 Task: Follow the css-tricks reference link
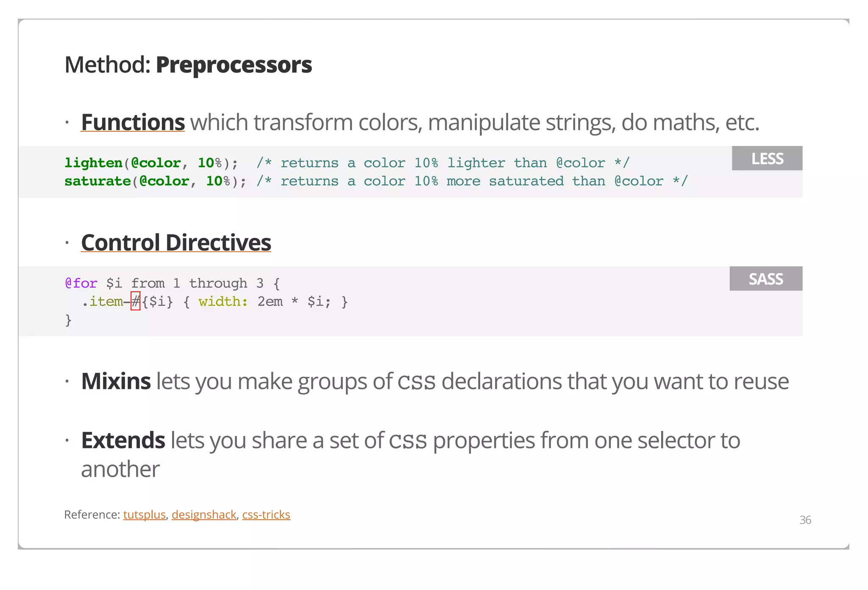pos(266,515)
